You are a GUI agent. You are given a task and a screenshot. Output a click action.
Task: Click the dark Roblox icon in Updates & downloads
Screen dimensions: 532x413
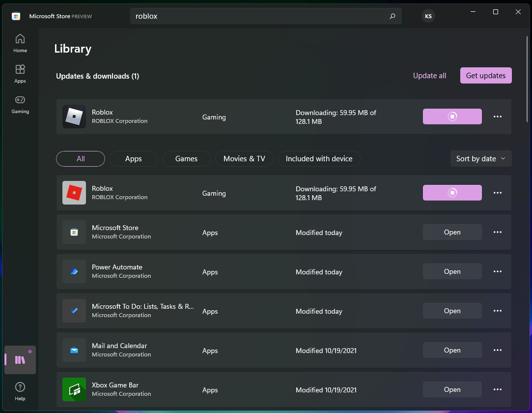(x=74, y=117)
